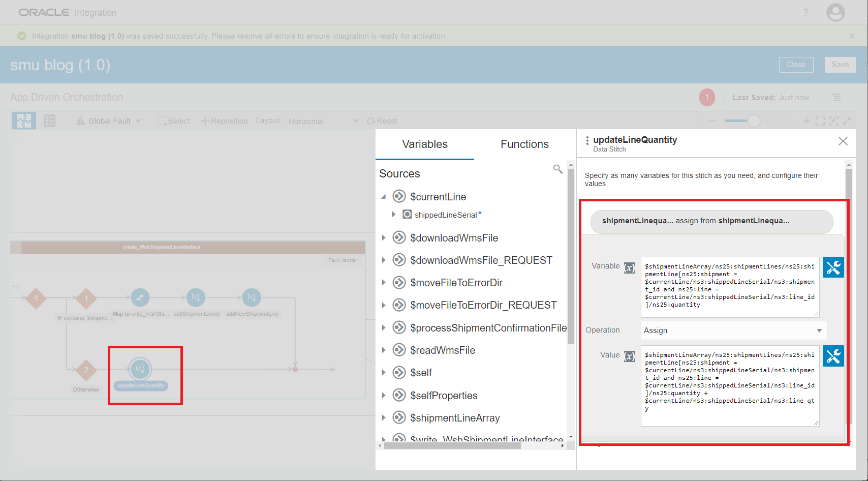868x481 pixels.
Task: Click the zoom-to-fit icon in canvas toolbar
Action: click(x=820, y=121)
